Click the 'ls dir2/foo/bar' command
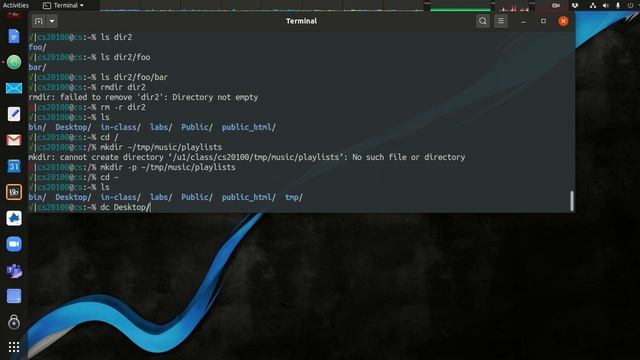Viewport: 640px width, 360px height. (134, 77)
